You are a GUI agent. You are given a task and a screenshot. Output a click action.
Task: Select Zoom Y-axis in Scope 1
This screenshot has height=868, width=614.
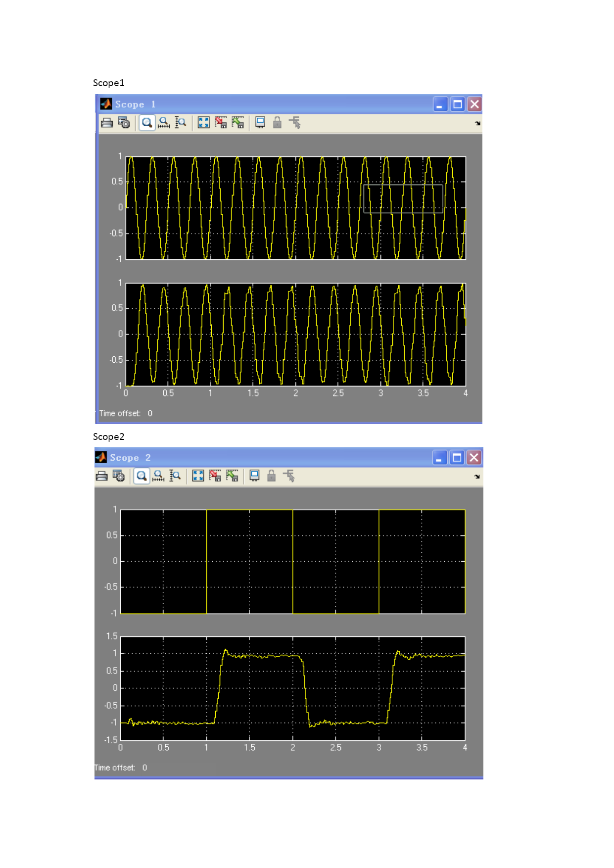(181, 123)
